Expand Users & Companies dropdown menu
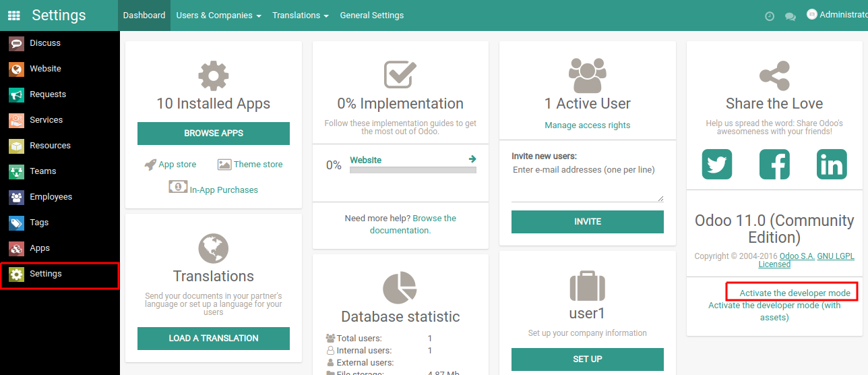Screen dimensions: 868x375 (x=218, y=16)
